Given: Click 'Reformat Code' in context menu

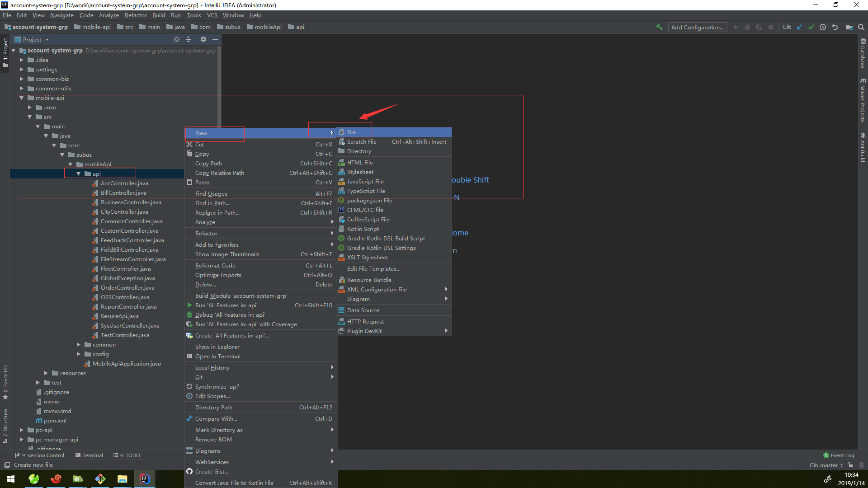Looking at the screenshot, I should point(215,265).
